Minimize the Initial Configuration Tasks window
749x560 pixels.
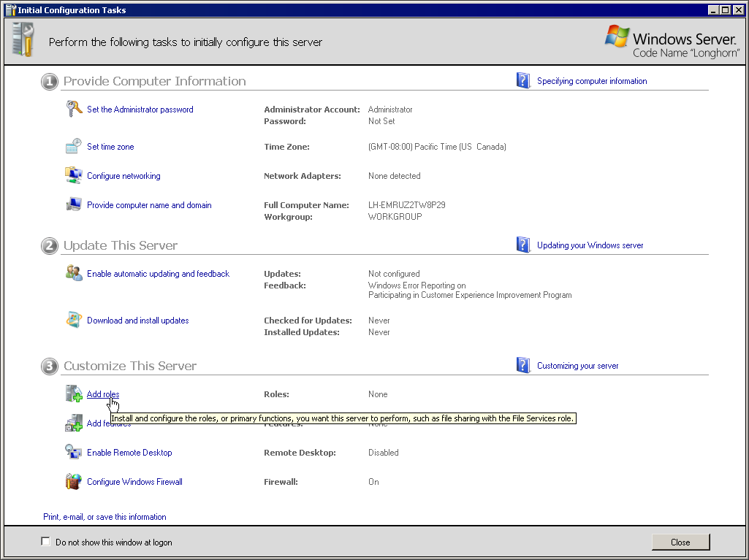point(713,10)
